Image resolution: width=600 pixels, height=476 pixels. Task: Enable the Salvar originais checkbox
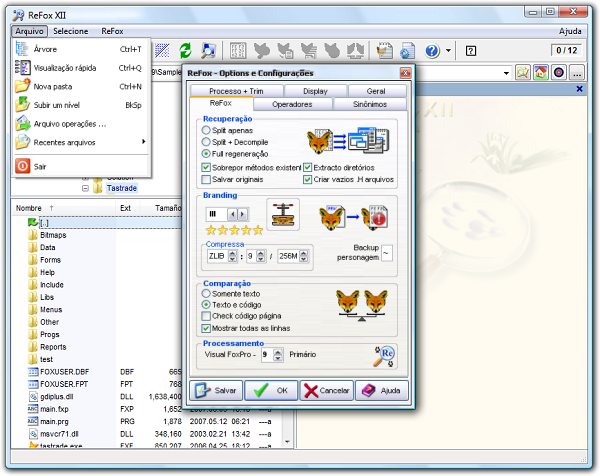pyautogui.click(x=206, y=179)
